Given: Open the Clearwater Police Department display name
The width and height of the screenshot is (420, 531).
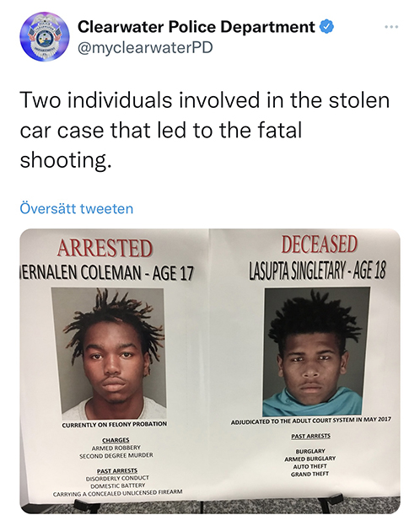Looking at the screenshot, I should [196, 27].
